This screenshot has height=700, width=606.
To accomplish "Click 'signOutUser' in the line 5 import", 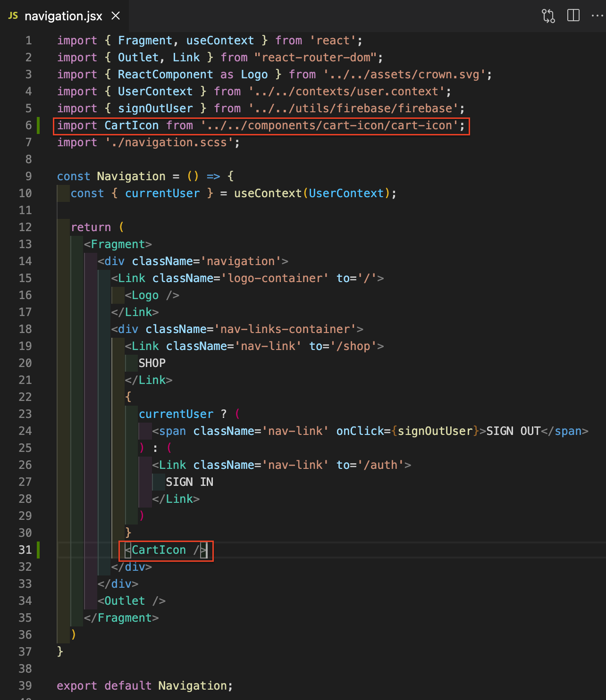I will point(155,108).
